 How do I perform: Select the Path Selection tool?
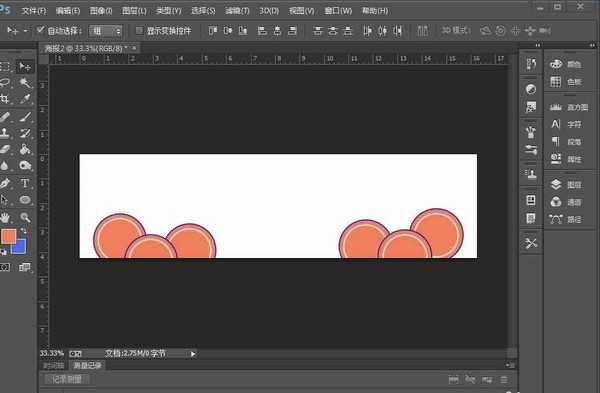coord(5,200)
